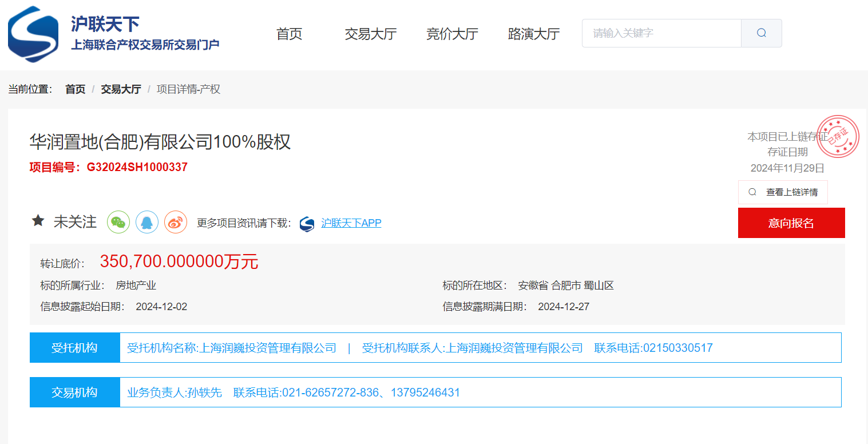Image resolution: width=868 pixels, height=444 pixels.
Task: Open the 竞价大厅 nav menu
Action: click(452, 34)
